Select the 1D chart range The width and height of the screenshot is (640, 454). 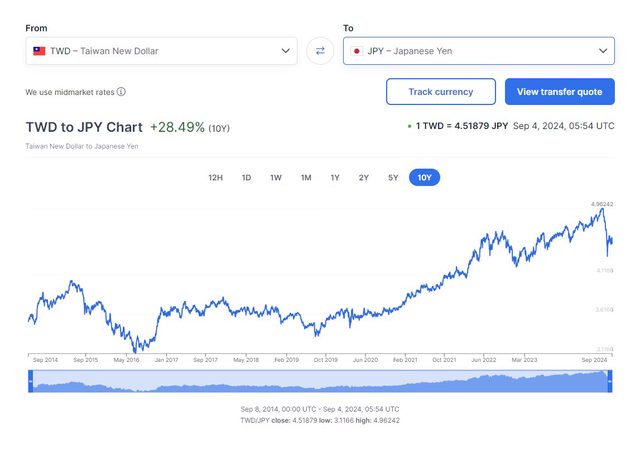tap(246, 177)
